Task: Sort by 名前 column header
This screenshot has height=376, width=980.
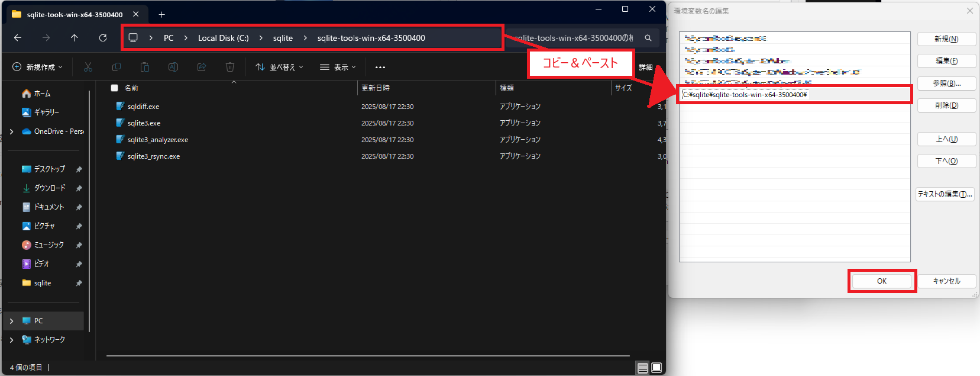Action: 131,88
